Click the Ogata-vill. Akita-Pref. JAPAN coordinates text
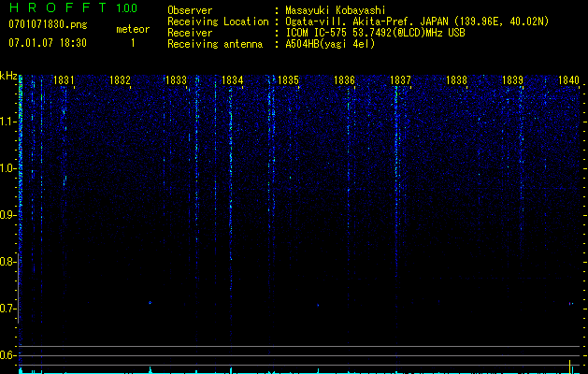 pos(417,22)
